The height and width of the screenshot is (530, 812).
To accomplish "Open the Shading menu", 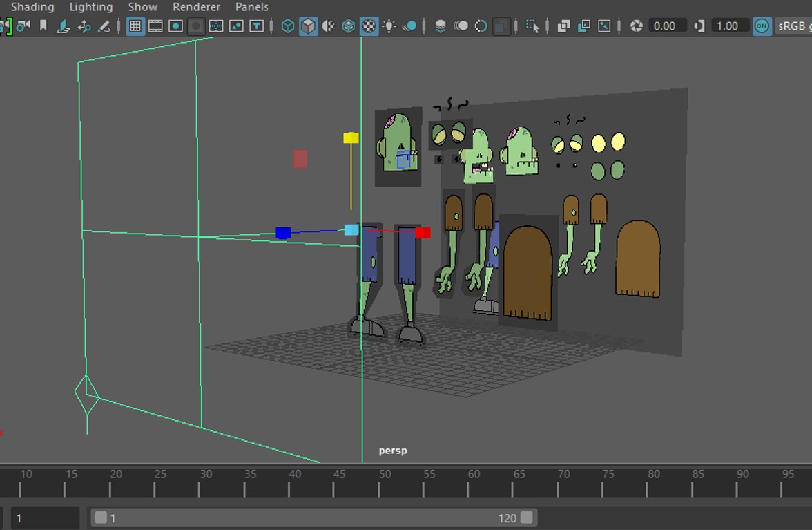I will [32, 7].
